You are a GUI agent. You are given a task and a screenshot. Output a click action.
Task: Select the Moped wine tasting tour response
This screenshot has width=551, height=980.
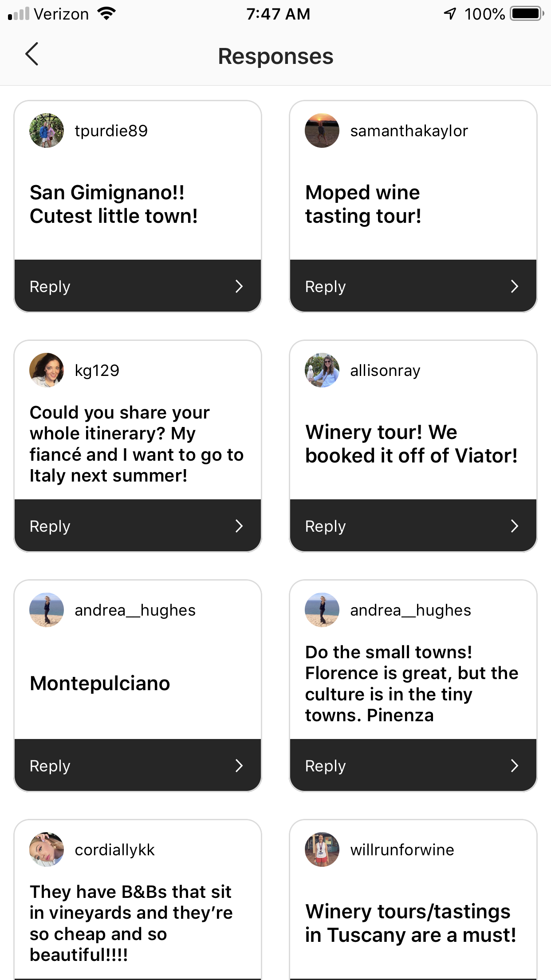[x=363, y=204]
